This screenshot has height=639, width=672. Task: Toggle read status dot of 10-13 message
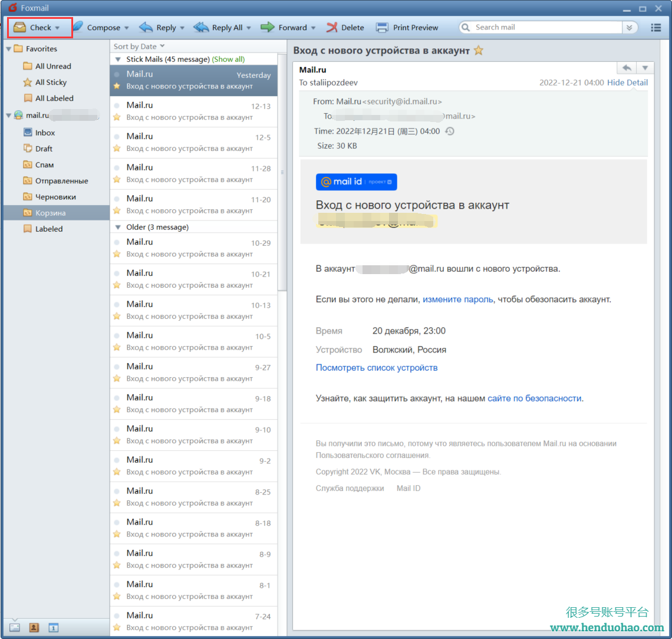click(117, 305)
